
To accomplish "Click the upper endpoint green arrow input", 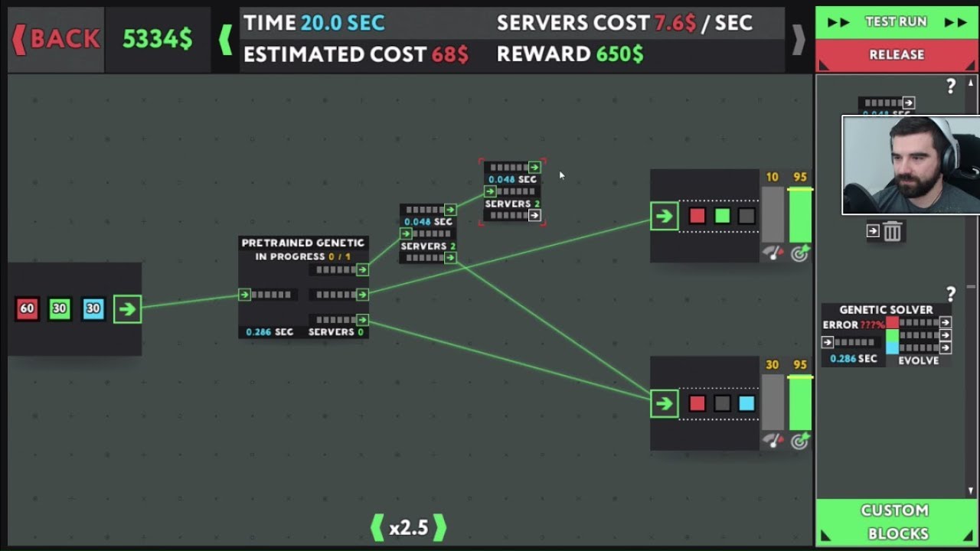I will coord(664,216).
